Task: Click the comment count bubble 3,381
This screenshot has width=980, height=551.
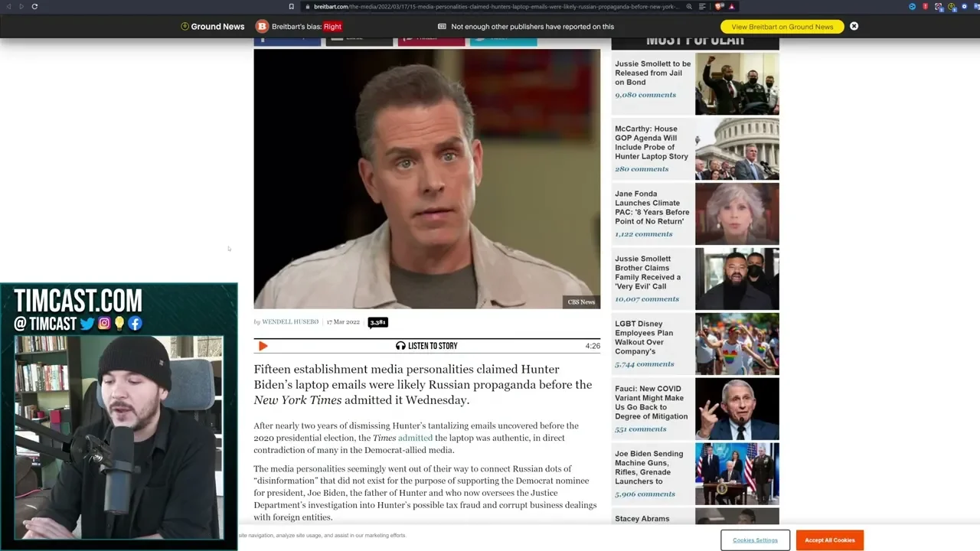Action: click(377, 322)
